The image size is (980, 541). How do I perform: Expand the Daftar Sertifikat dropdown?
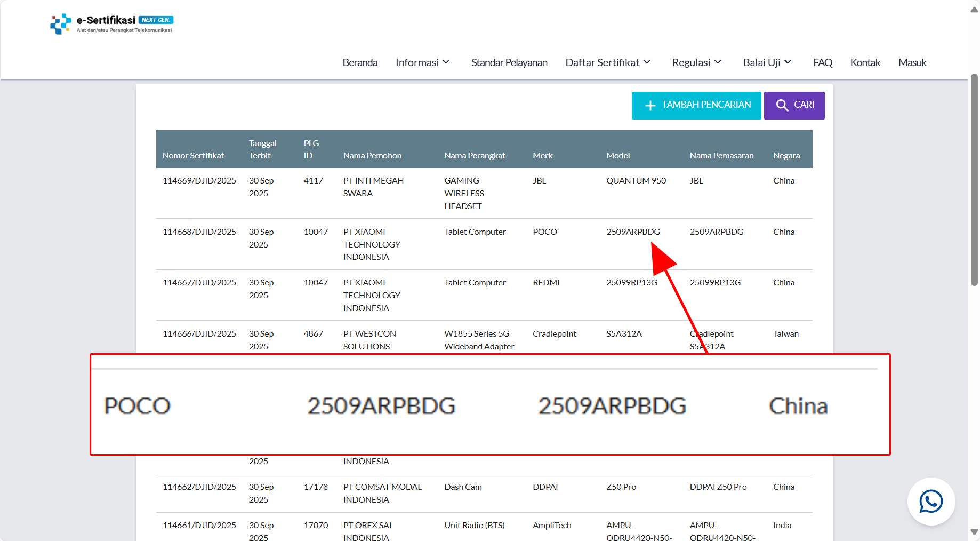608,62
